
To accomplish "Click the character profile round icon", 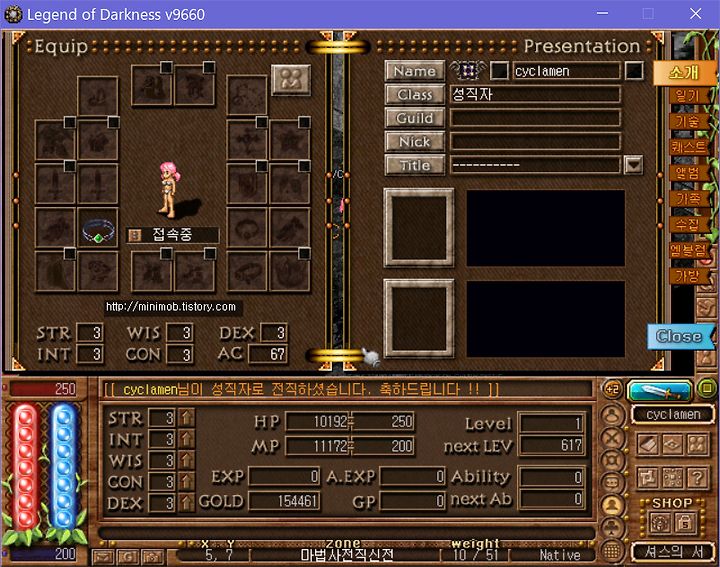I will point(612,415).
